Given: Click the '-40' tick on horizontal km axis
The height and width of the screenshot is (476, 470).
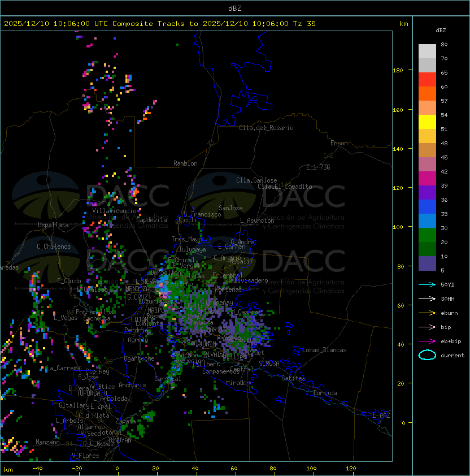Looking at the screenshot, I should click(x=37, y=469).
